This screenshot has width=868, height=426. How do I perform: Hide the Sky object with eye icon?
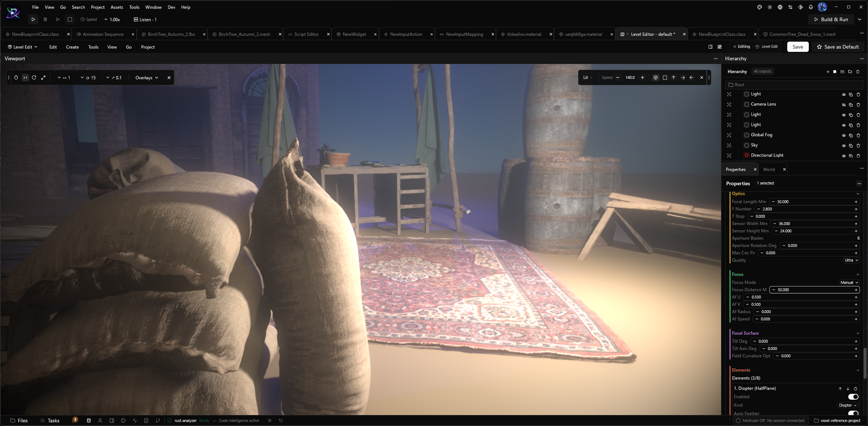coord(844,145)
